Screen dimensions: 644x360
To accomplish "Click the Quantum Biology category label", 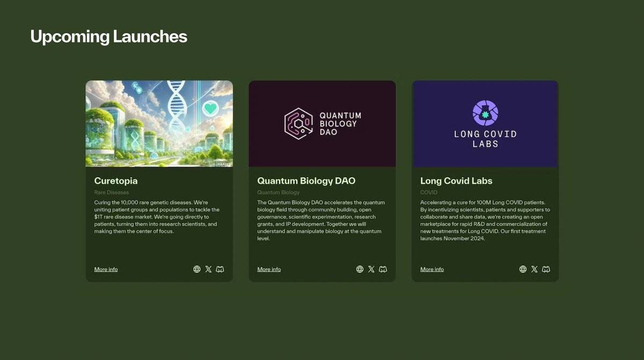I will pos(279,192).
